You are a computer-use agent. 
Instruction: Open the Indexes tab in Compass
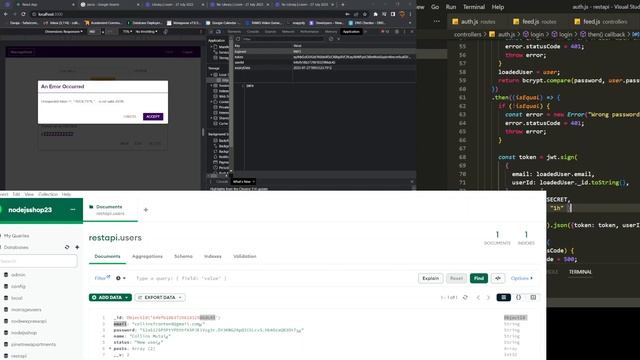(213, 256)
